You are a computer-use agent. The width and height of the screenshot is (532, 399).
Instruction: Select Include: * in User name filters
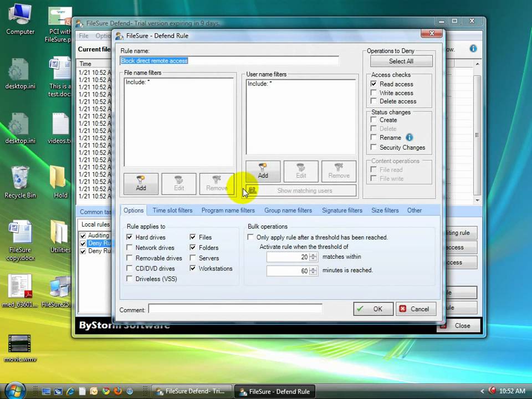pyautogui.click(x=259, y=84)
